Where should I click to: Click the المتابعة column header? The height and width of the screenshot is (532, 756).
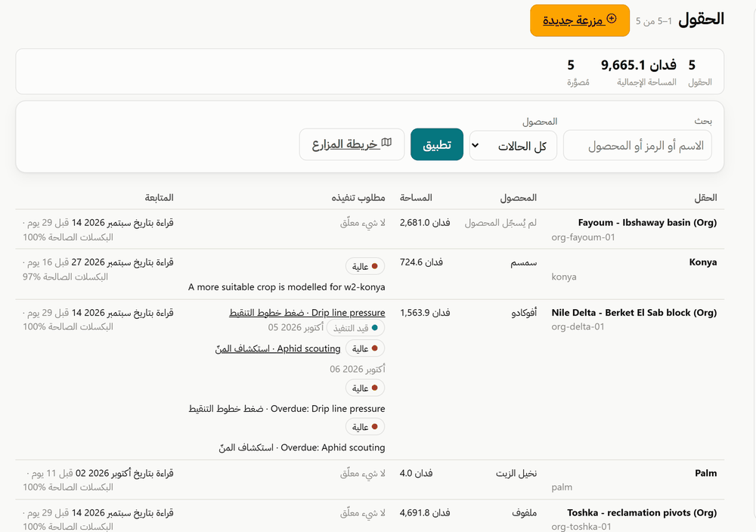pyautogui.click(x=159, y=197)
